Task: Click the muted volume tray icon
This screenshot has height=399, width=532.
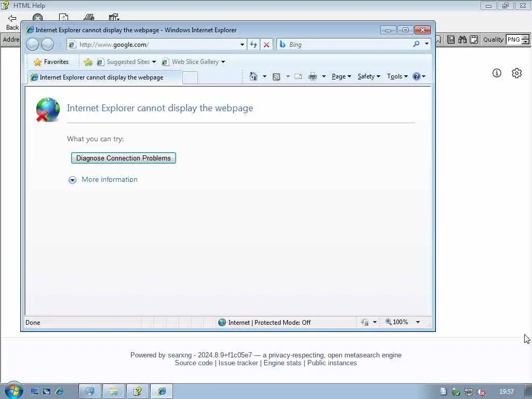Action: click(x=481, y=392)
